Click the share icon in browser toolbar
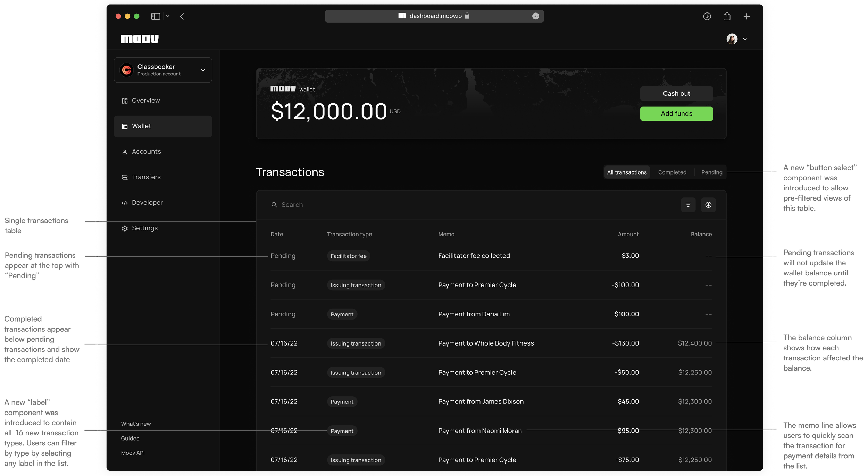 point(727,16)
